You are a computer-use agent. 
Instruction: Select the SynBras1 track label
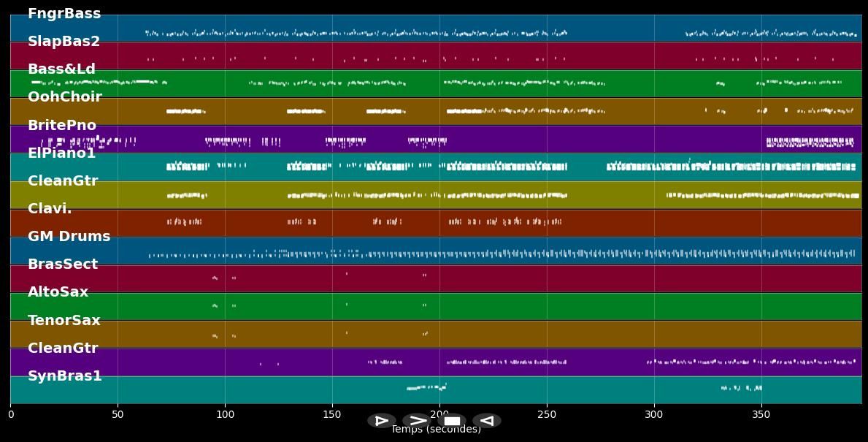(65, 376)
